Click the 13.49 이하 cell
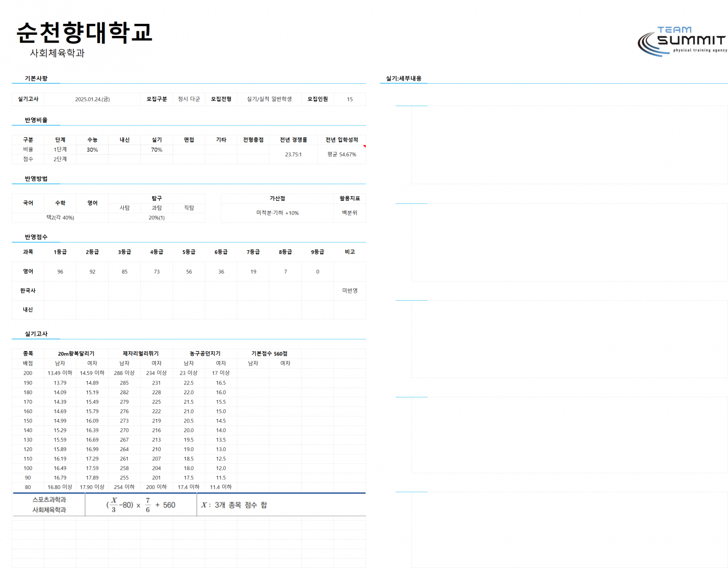Image resolution: width=728 pixels, height=568 pixels. (x=60, y=373)
